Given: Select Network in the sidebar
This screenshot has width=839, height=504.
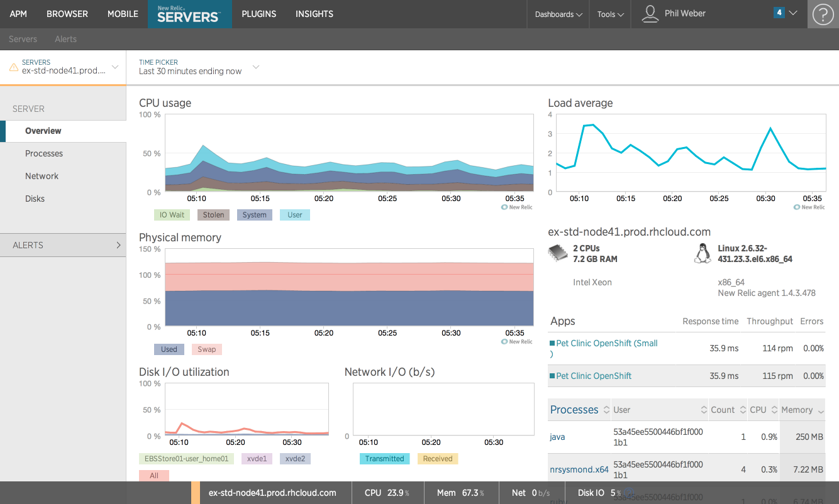Looking at the screenshot, I should [42, 176].
